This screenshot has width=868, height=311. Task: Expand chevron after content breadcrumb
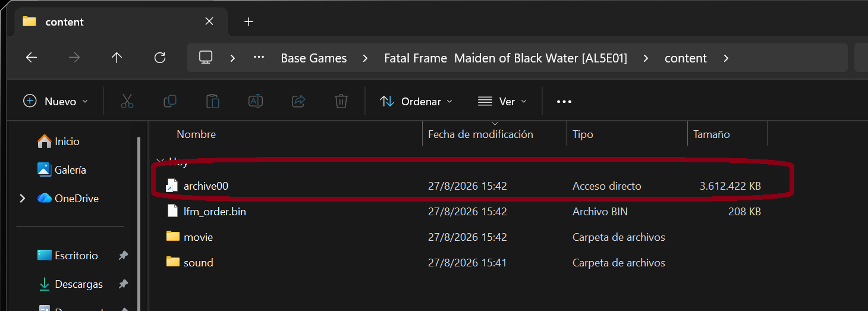tap(725, 58)
